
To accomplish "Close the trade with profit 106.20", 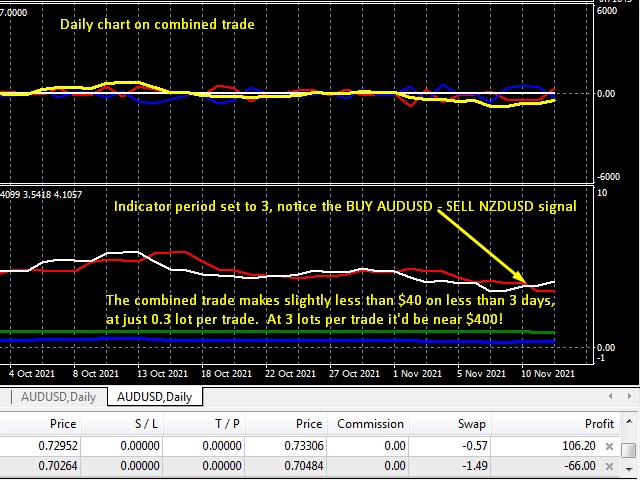I will 609,446.
